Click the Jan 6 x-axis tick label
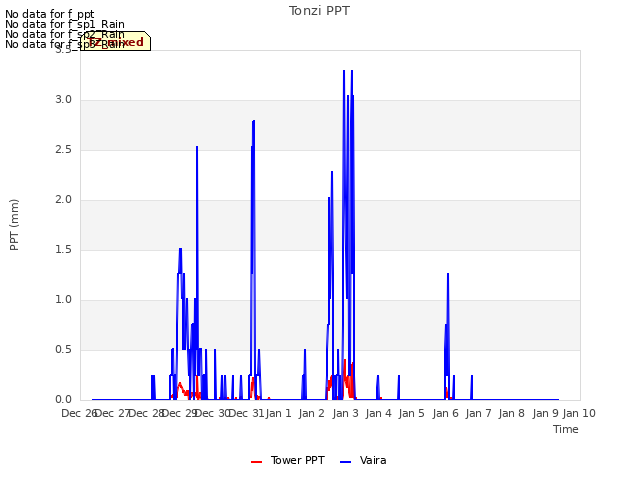Viewport: 640px width, 480px height. (445, 413)
